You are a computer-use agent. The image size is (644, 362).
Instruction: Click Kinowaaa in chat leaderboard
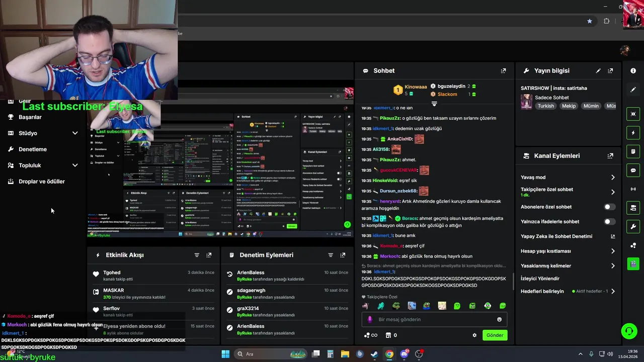tap(416, 87)
